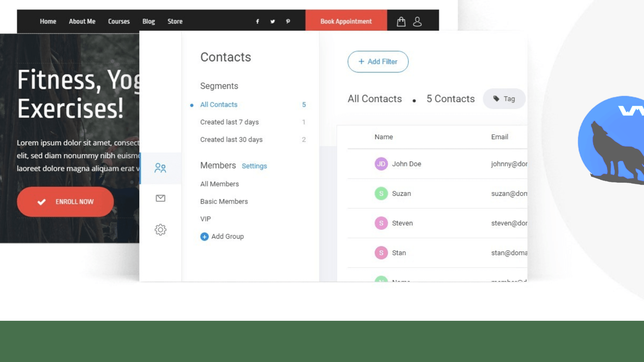Open the Courses menu item
This screenshot has width=644, height=362.
119,21
